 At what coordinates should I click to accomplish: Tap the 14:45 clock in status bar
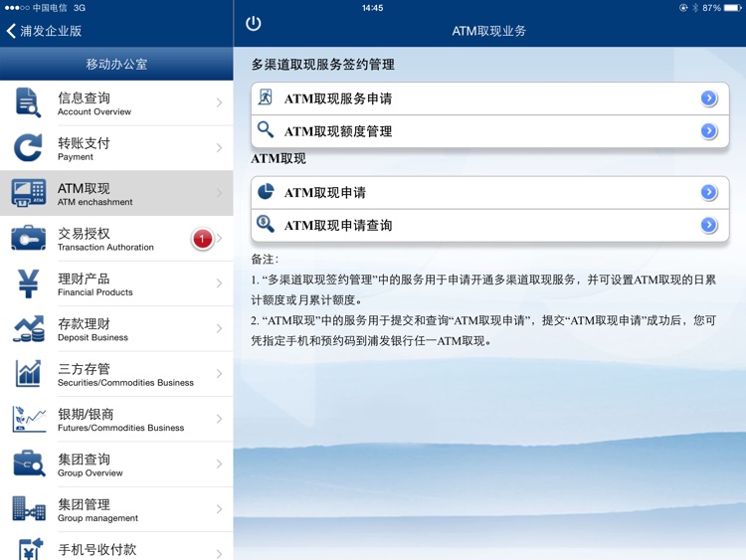tap(372, 8)
